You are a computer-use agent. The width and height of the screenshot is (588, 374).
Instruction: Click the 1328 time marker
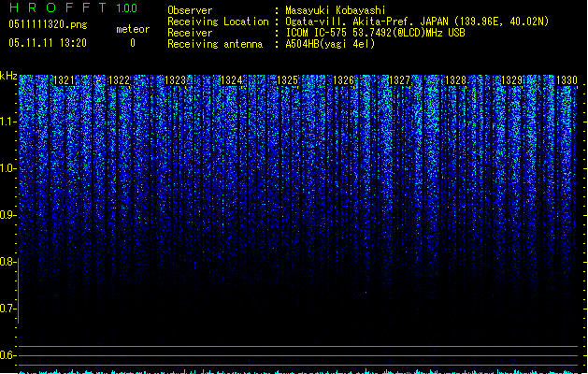455,80
